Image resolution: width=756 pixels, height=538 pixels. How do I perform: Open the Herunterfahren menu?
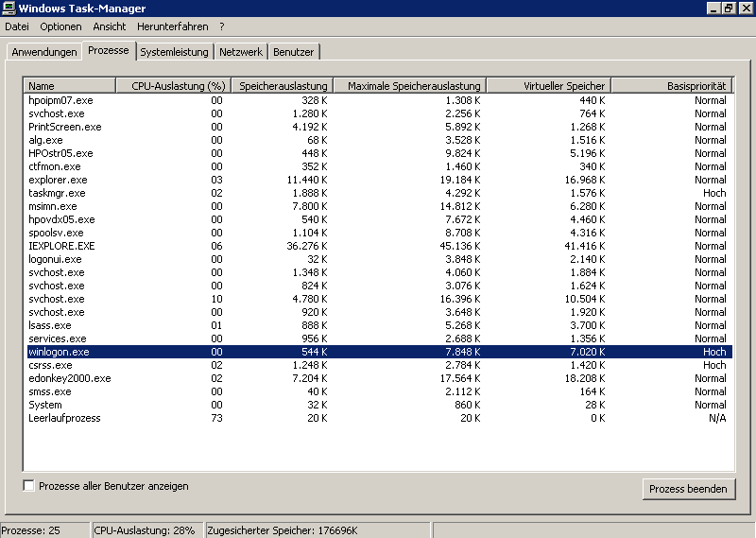pos(172,26)
